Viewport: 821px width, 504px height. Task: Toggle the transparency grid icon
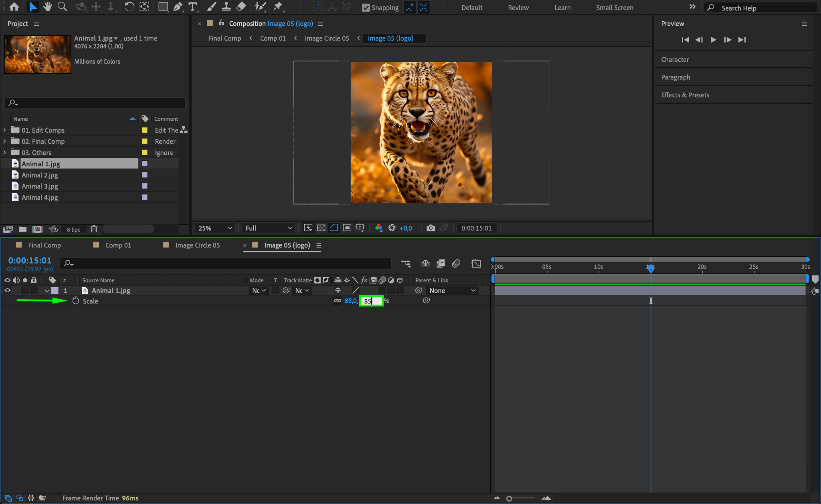click(x=321, y=228)
